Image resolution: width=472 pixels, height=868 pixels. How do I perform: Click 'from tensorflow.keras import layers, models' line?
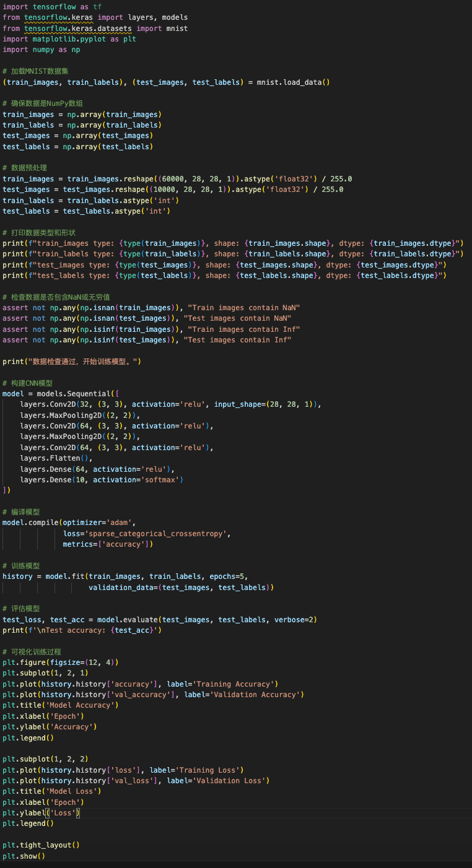point(95,17)
